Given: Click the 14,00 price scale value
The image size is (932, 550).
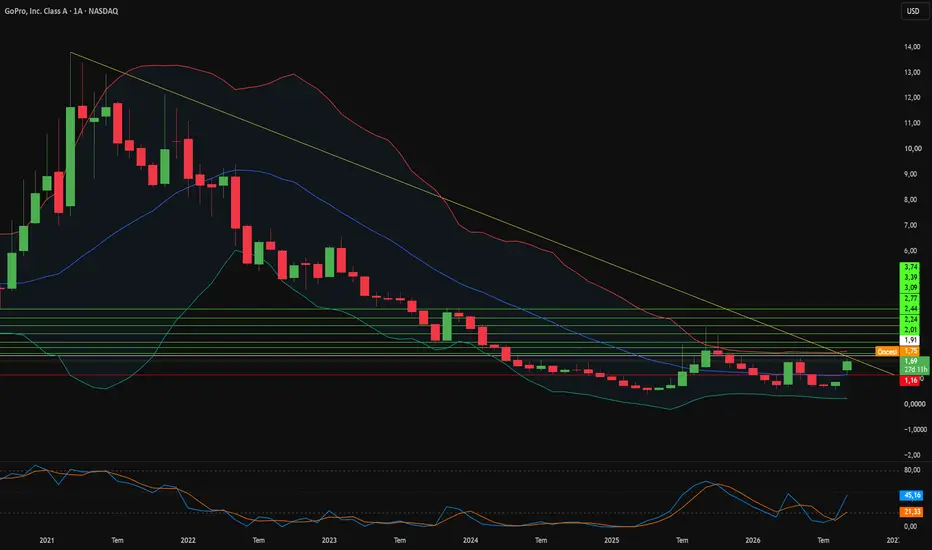Looking at the screenshot, I should pos(912,47).
